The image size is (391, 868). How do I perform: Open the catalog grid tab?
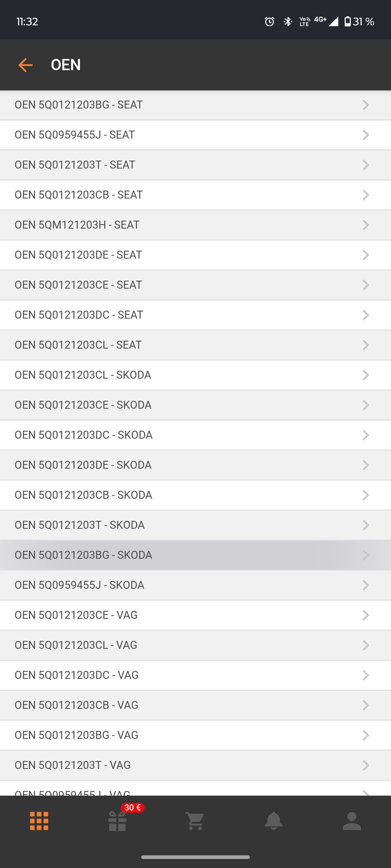tap(39, 821)
